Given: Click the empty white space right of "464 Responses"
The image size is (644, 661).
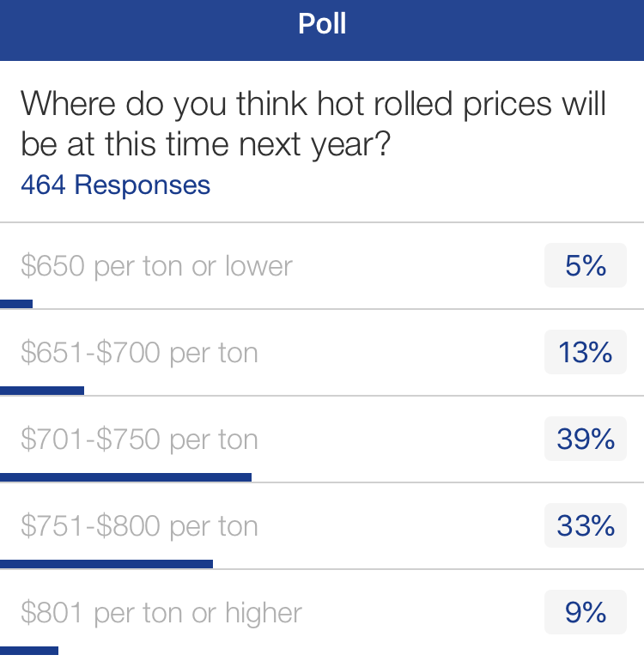Looking at the screenshot, I should (429, 185).
